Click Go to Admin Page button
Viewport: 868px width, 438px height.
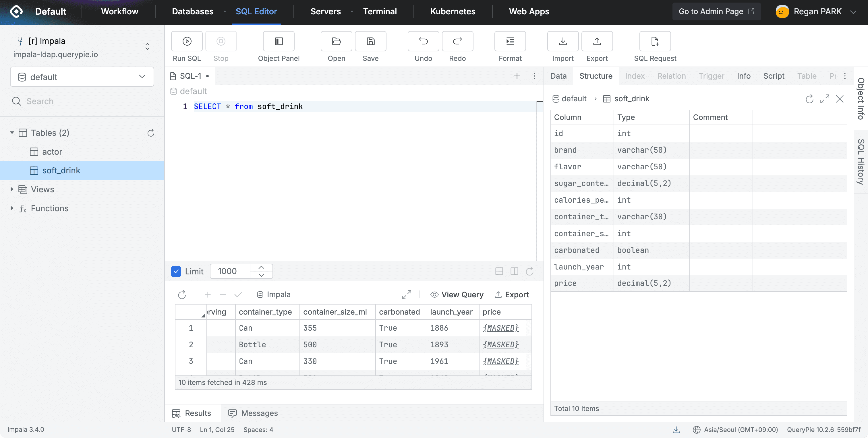point(716,11)
